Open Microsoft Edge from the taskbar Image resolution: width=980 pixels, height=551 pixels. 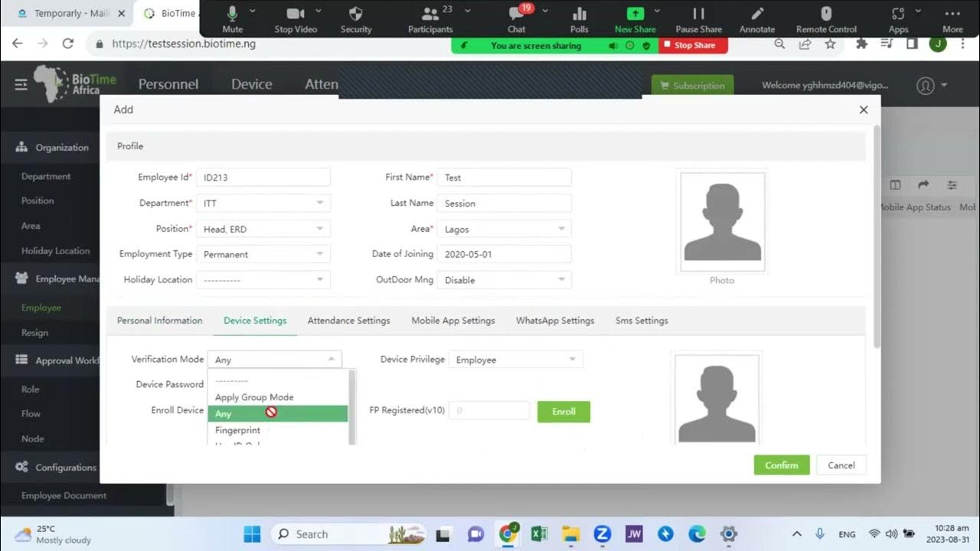pos(697,534)
